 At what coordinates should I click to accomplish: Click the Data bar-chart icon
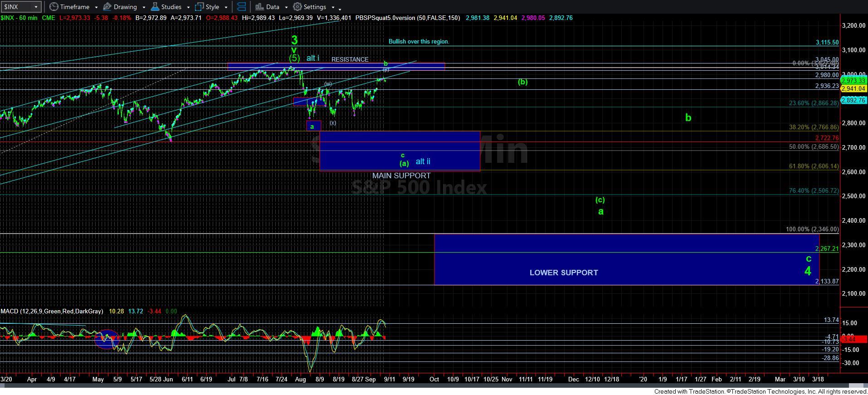click(x=259, y=7)
